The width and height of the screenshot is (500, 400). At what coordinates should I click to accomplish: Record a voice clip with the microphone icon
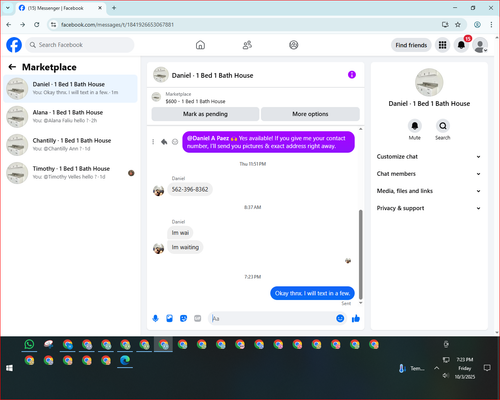click(155, 318)
